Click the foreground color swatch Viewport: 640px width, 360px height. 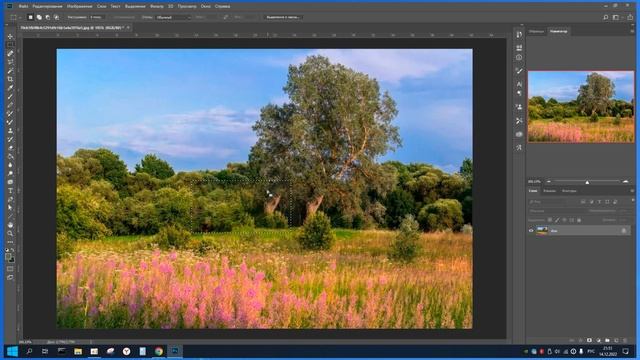point(8,257)
